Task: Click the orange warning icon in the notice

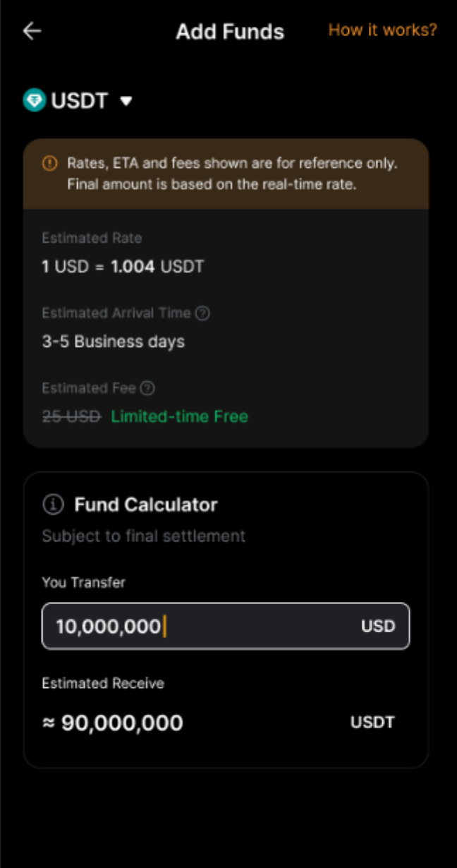Action: click(x=50, y=163)
